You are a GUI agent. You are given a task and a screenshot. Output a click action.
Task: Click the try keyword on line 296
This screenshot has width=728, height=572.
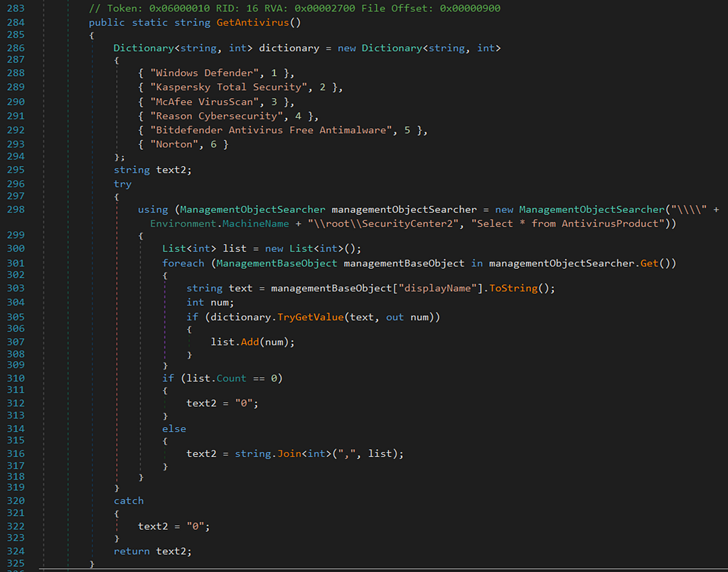pos(122,184)
